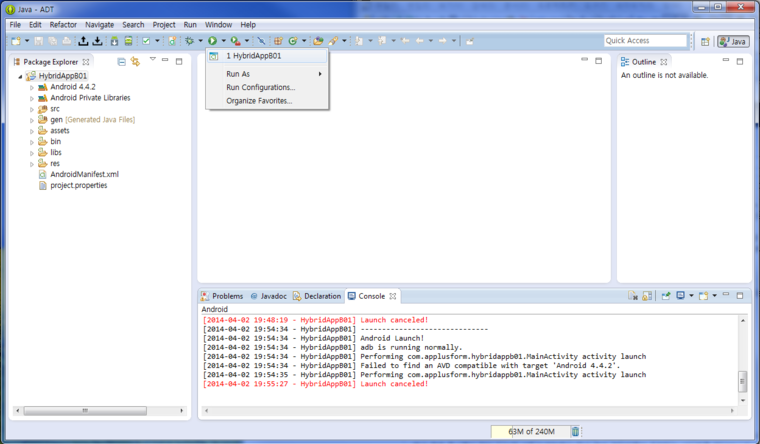Image resolution: width=760 pixels, height=444 pixels.
Task: Click the Debug bug toolbar icon
Action: point(190,41)
